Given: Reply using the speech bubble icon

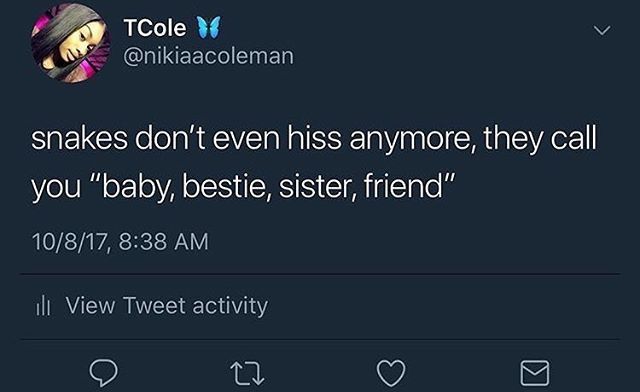Looking at the screenshot, I should coord(104,373).
